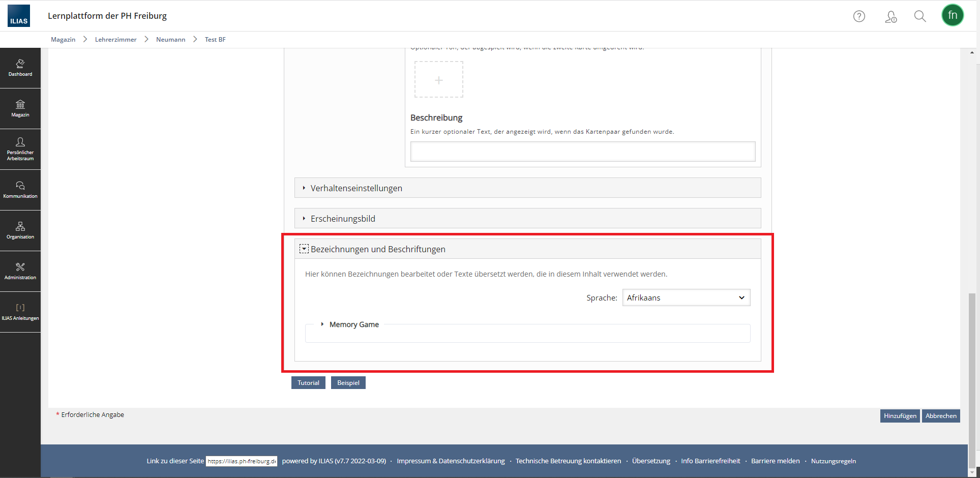Open the search magnifier icon
Image resolution: width=980 pixels, height=478 pixels.
coord(919,16)
